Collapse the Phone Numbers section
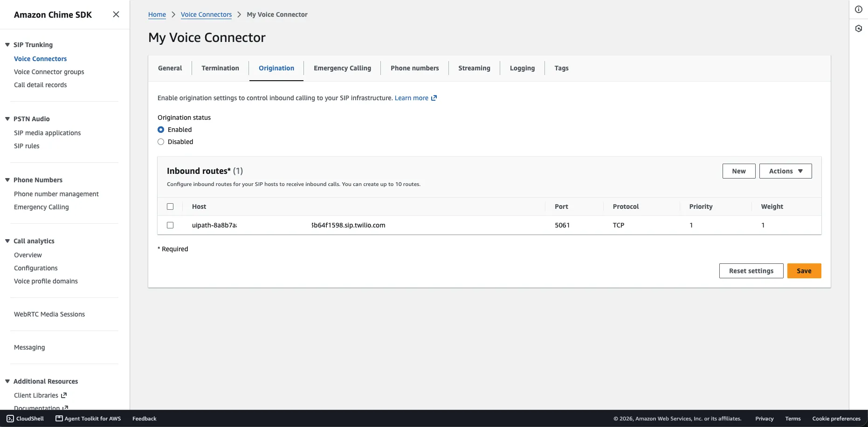 [7, 180]
